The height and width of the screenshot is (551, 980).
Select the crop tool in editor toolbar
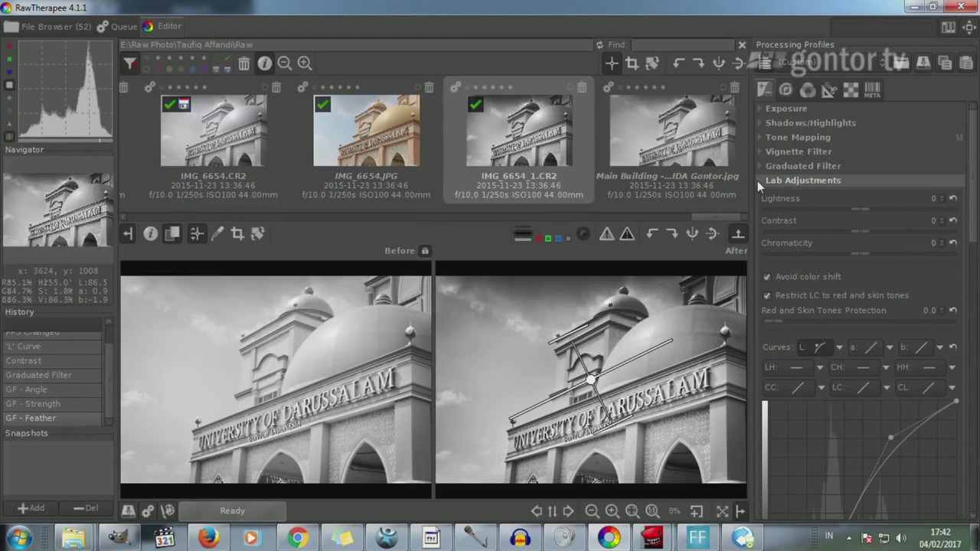click(x=237, y=233)
